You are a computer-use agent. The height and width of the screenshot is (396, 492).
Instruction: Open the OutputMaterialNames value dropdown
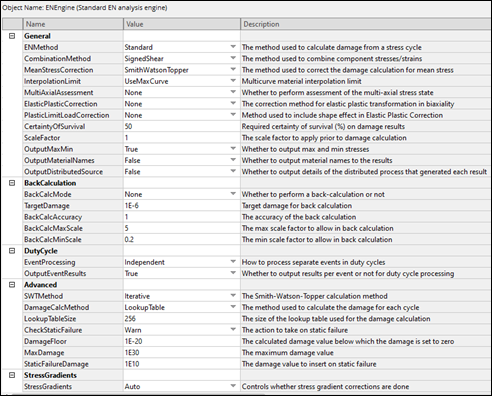(233, 160)
